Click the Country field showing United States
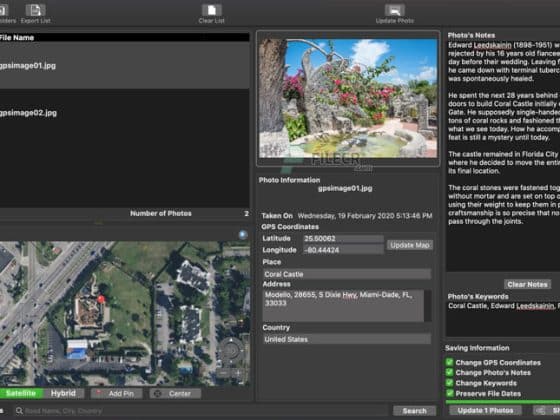Viewport: 560px width, 420px height. (x=347, y=339)
